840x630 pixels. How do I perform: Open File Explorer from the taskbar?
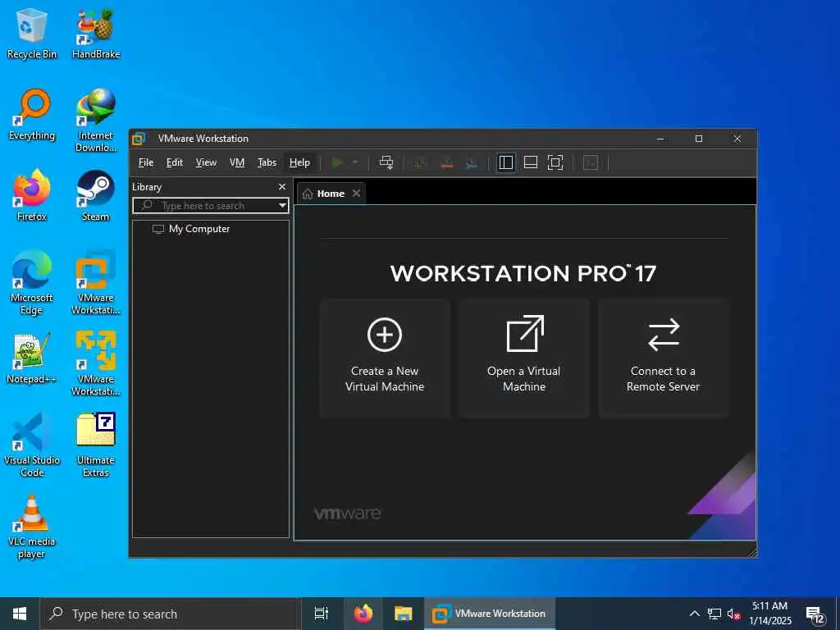click(x=404, y=614)
